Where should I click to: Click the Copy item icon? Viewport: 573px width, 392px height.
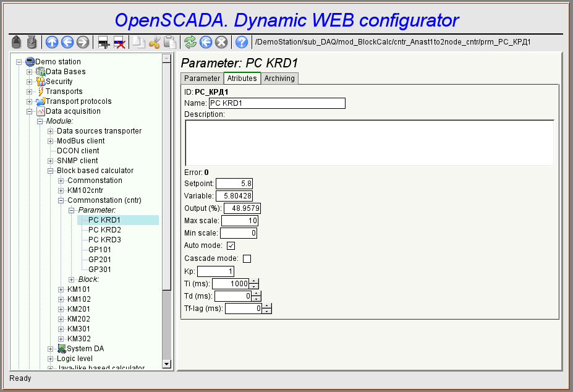point(139,43)
